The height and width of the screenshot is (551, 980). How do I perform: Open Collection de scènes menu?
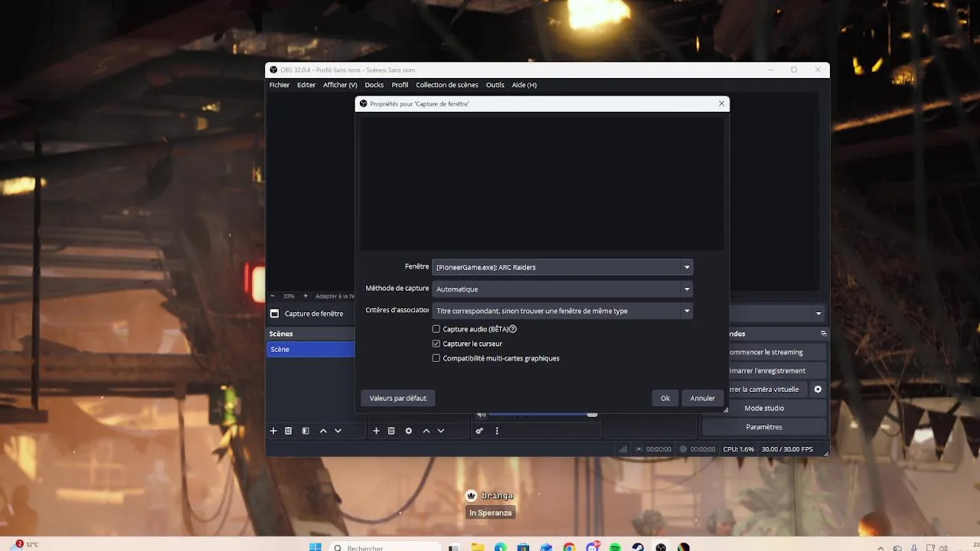(447, 85)
